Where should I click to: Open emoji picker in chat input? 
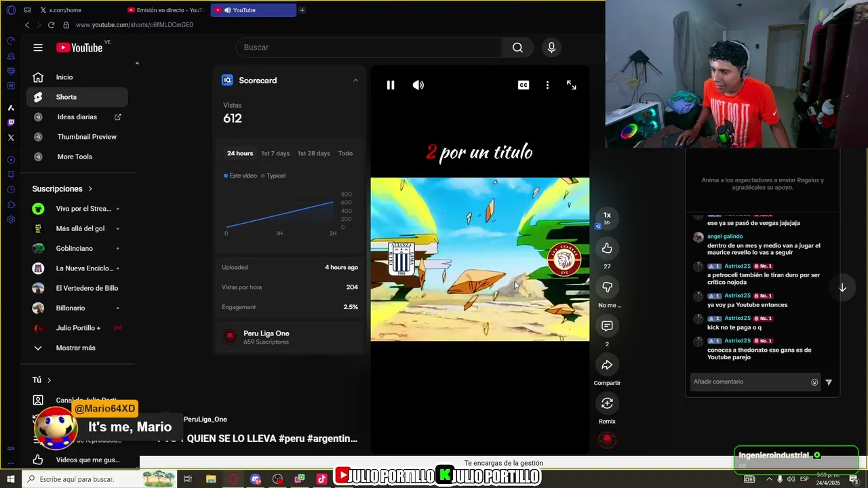pos(814,382)
